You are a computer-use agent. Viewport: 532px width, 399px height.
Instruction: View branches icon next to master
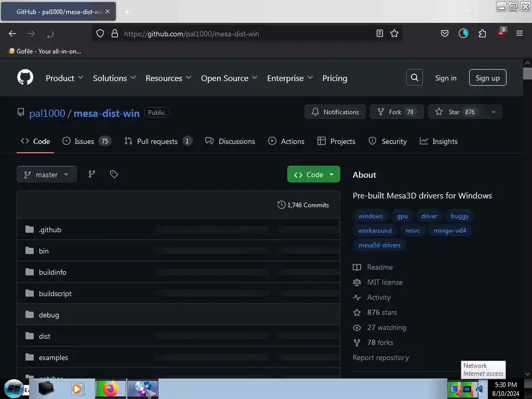[x=91, y=174]
